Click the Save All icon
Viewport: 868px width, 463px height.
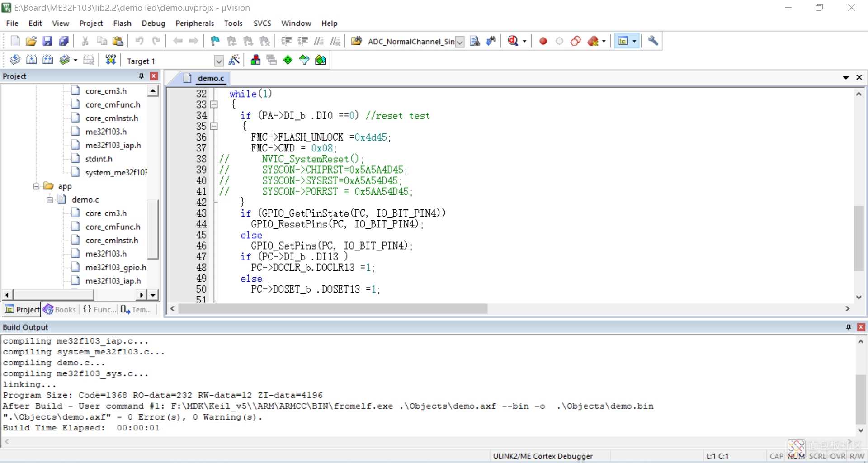[64, 41]
